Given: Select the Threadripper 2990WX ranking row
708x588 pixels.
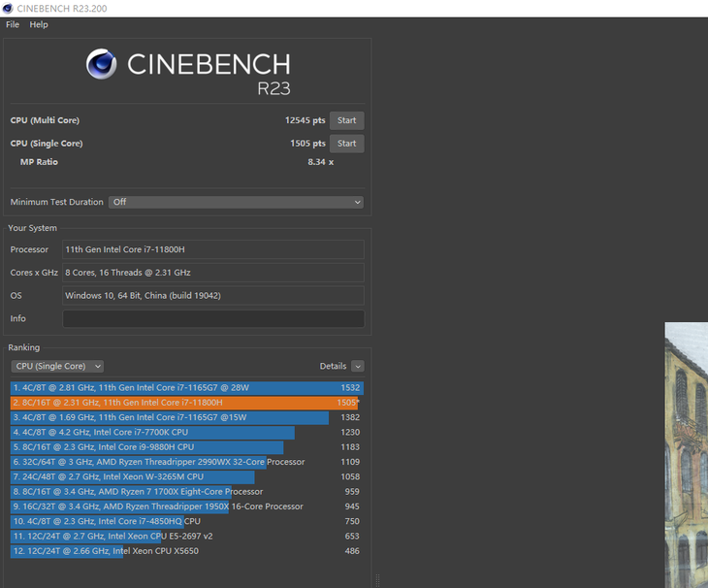Looking at the screenshot, I should (x=184, y=462).
